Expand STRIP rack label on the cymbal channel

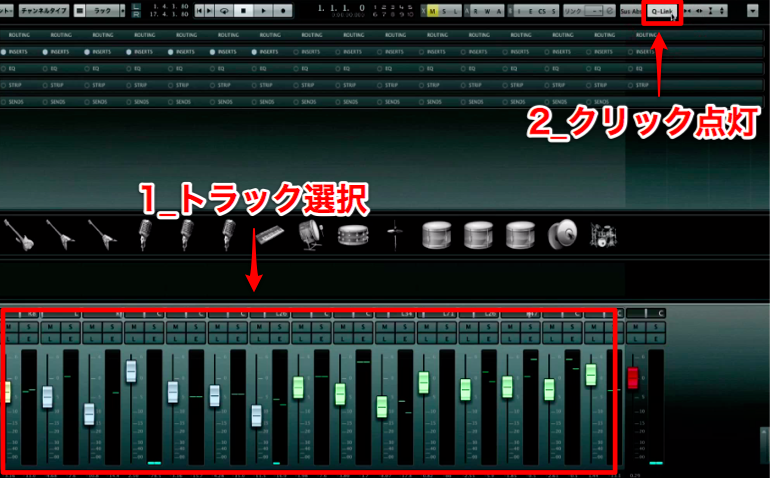click(558, 85)
